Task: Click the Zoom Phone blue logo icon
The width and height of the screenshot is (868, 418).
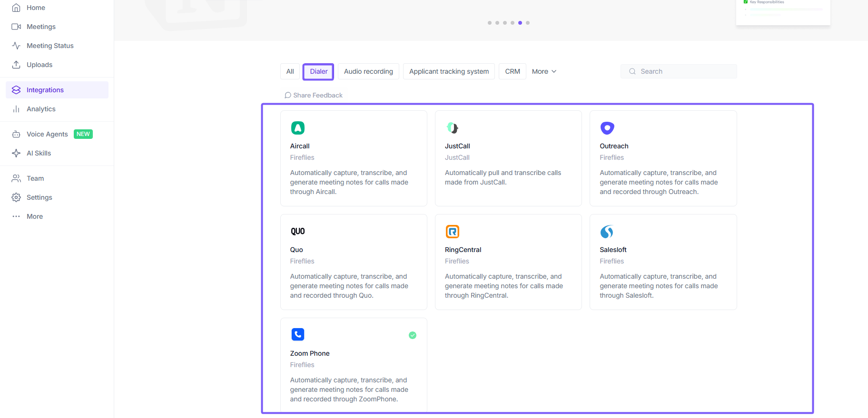Action: pyautogui.click(x=298, y=334)
